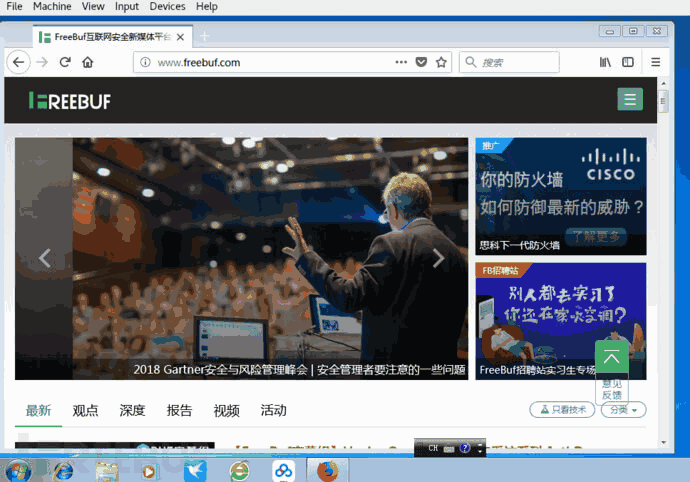Save page to Pocket icon

point(421,62)
